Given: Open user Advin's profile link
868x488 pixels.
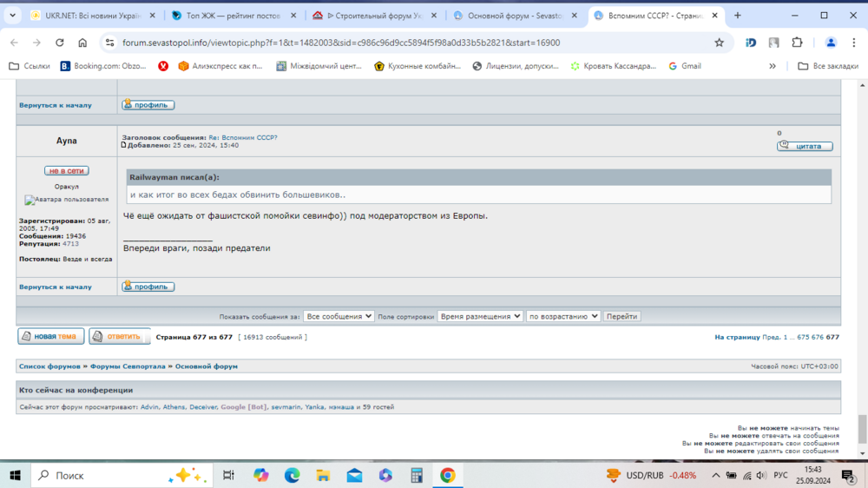Looking at the screenshot, I should (149, 406).
